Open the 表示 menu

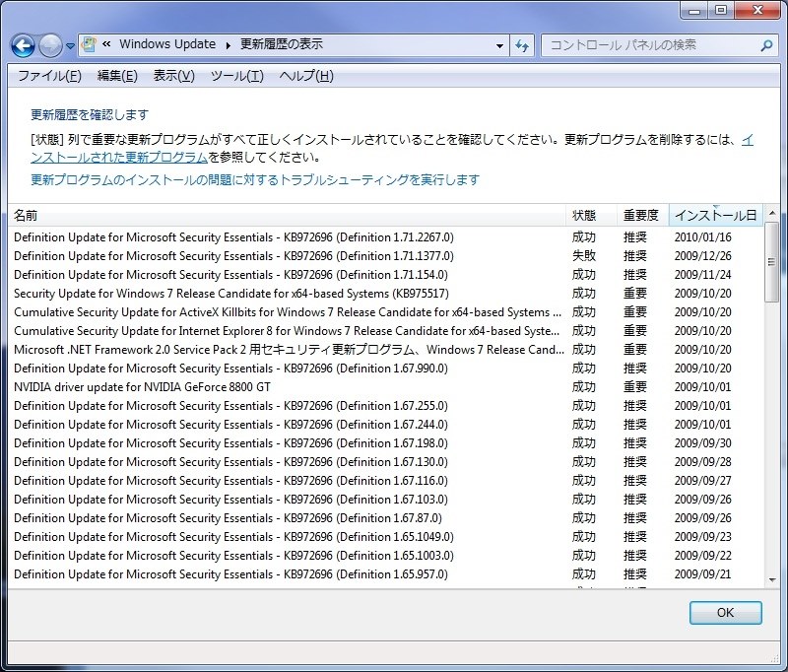[172, 76]
